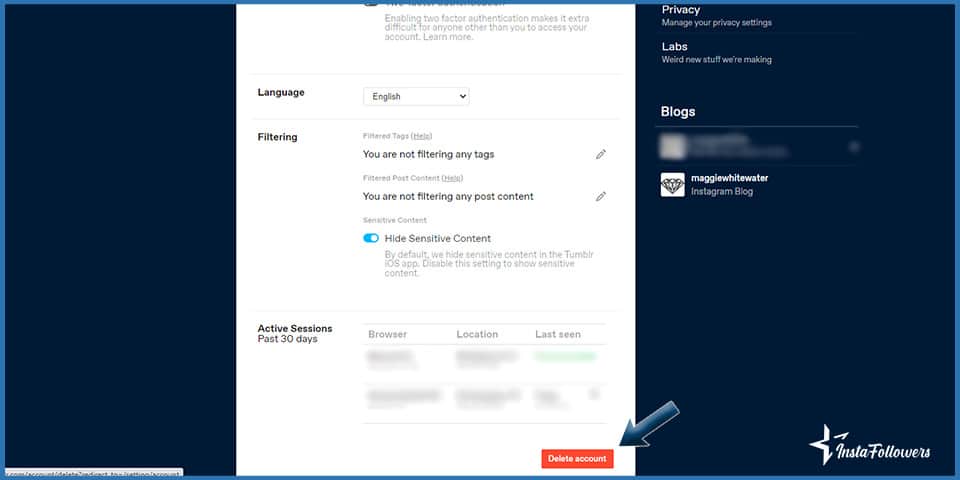The height and width of the screenshot is (480, 960).
Task: Open the Help link beside Filtered Post Content
Action: pos(452,178)
